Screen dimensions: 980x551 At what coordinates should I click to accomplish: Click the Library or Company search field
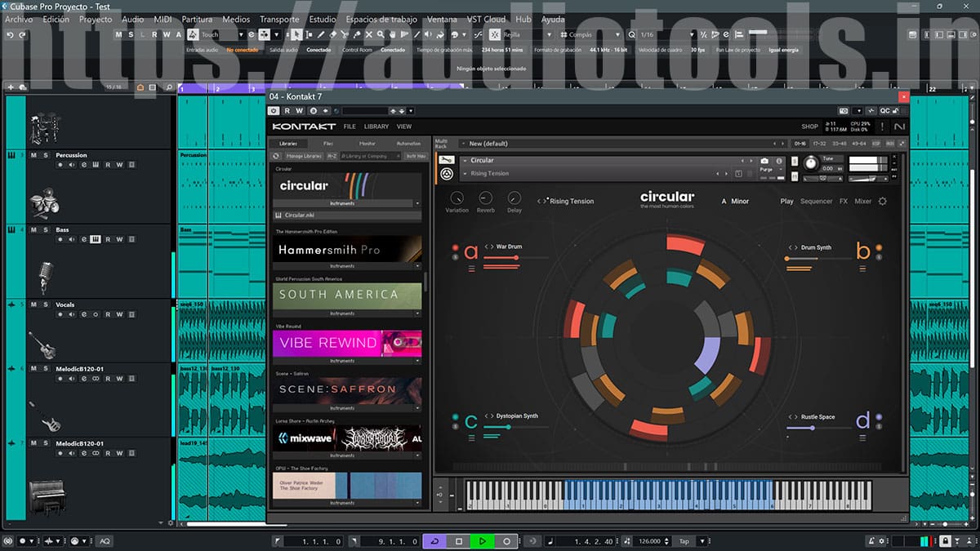pos(372,156)
